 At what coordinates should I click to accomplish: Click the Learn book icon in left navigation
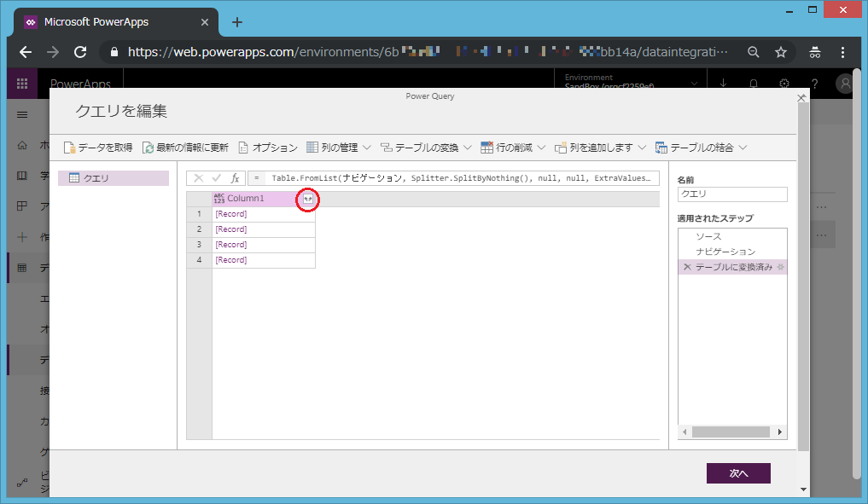[22, 176]
